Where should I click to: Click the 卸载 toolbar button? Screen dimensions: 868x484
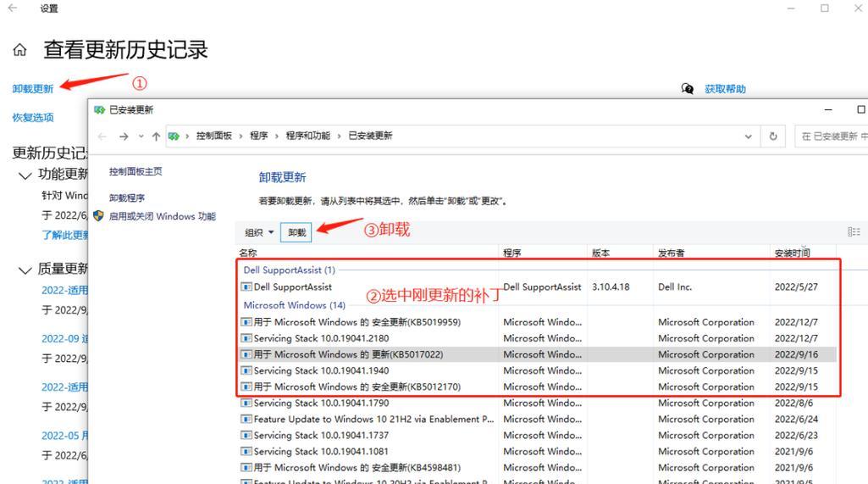(x=296, y=232)
